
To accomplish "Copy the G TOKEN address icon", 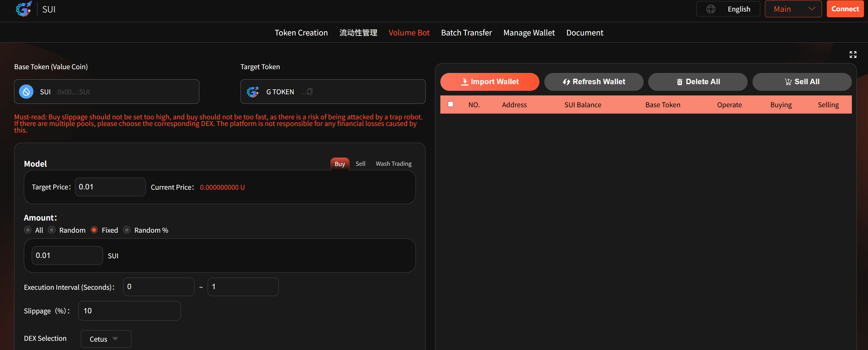I will [x=310, y=92].
